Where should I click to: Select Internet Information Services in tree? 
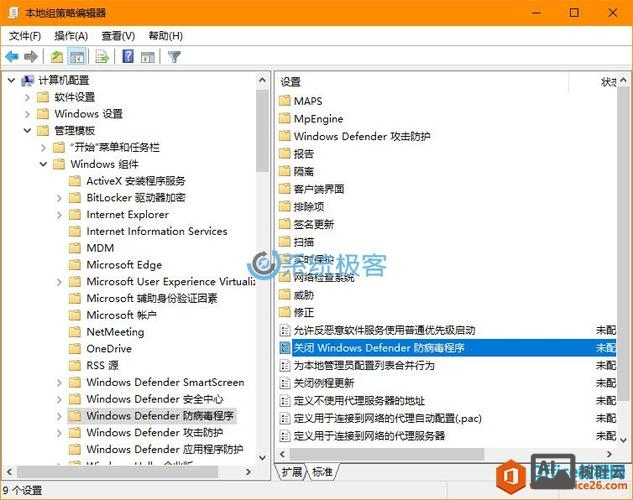click(x=157, y=231)
